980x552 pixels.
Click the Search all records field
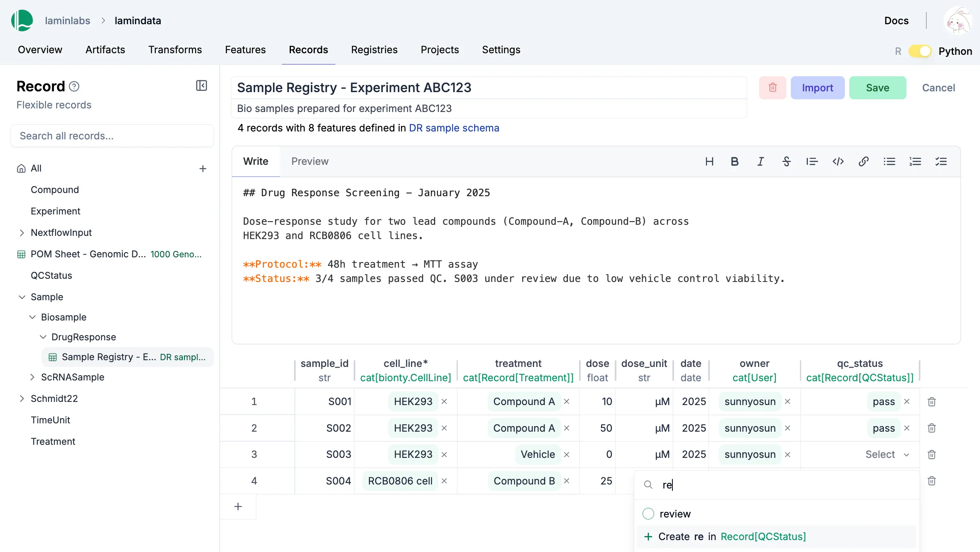pyautogui.click(x=112, y=135)
